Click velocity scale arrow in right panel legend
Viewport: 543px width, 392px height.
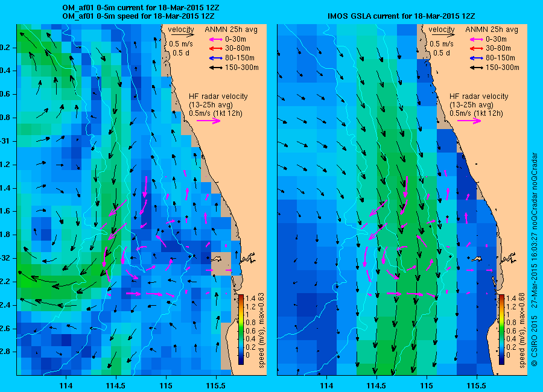[x=443, y=35]
